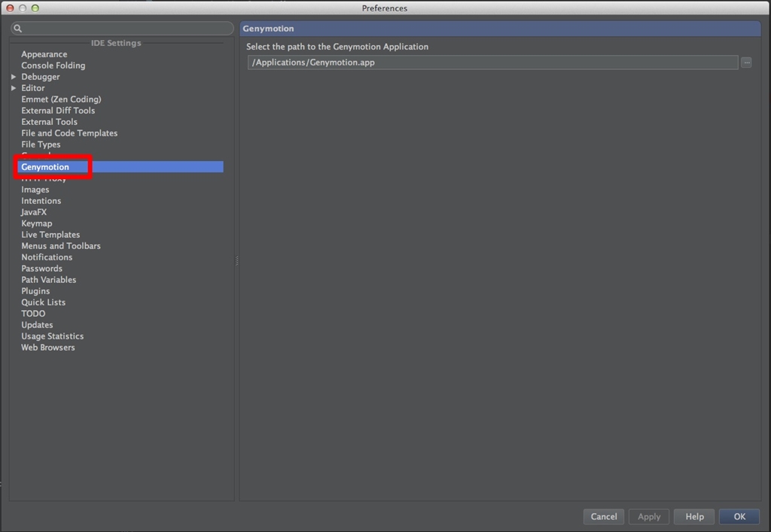
Task: Click the Cancel button
Action: pos(604,517)
